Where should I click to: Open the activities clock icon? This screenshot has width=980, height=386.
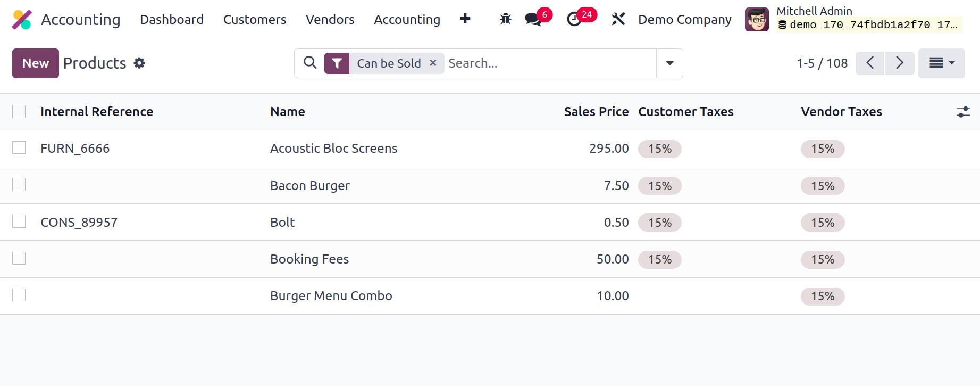(574, 19)
